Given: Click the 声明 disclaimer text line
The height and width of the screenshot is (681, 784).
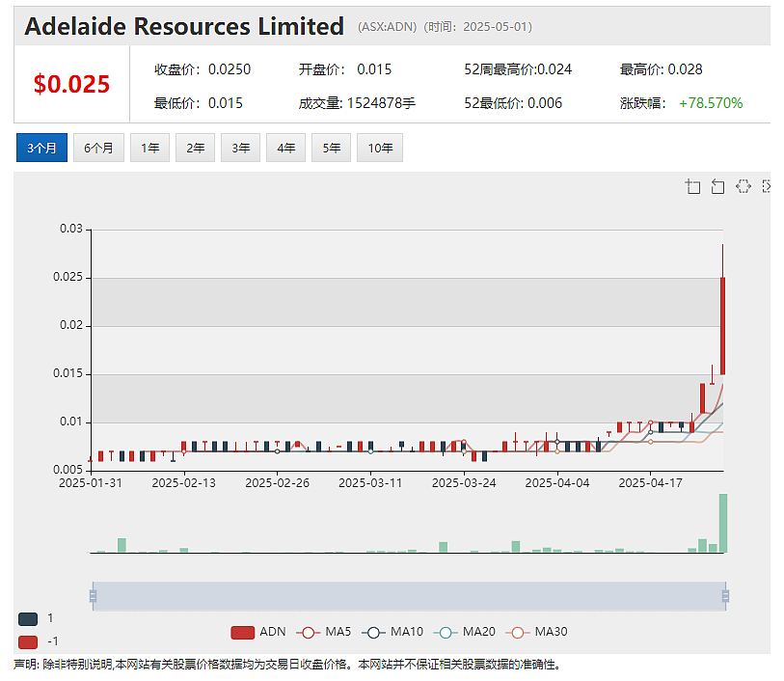Looking at the screenshot, I should (287, 665).
